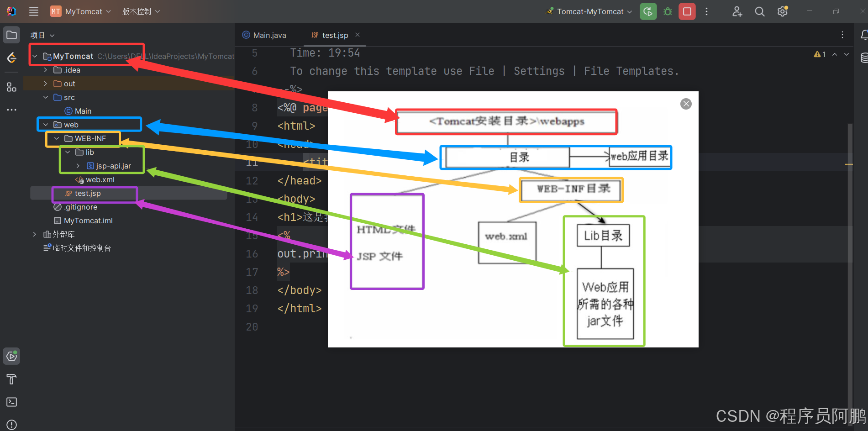Switch to the Main.java tab

point(264,35)
